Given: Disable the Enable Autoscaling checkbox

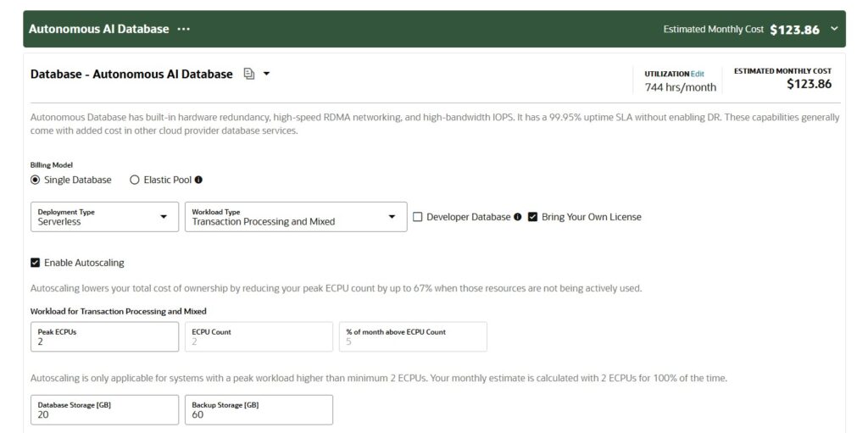Looking at the screenshot, I should coord(36,263).
